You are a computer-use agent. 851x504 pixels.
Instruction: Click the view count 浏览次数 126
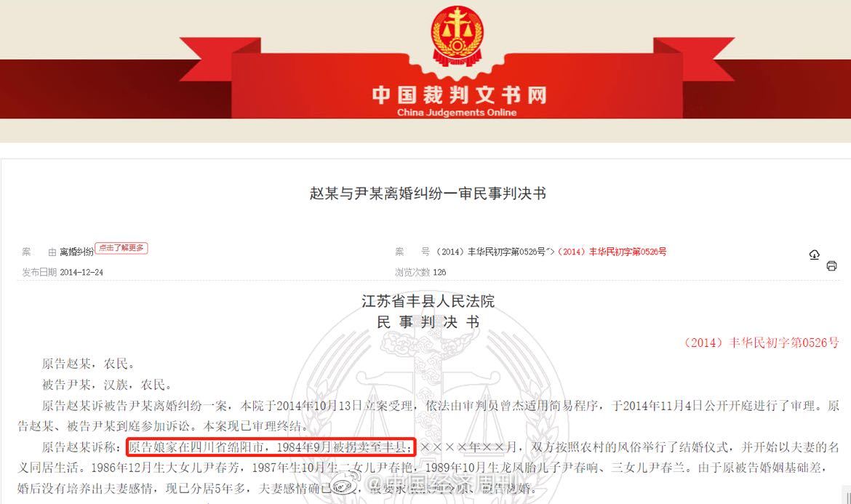coord(420,272)
